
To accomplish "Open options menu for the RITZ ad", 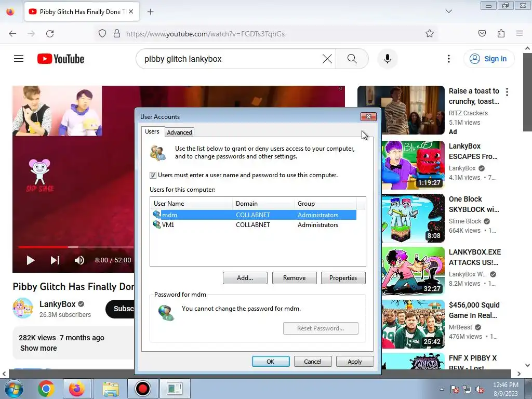I will (x=507, y=91).
